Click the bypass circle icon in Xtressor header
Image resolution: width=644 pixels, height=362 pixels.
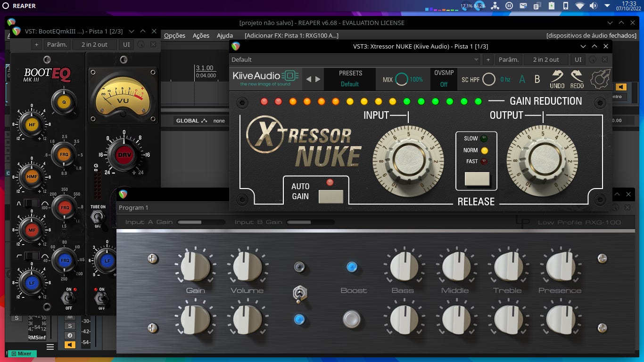click(x=593, y=59)
